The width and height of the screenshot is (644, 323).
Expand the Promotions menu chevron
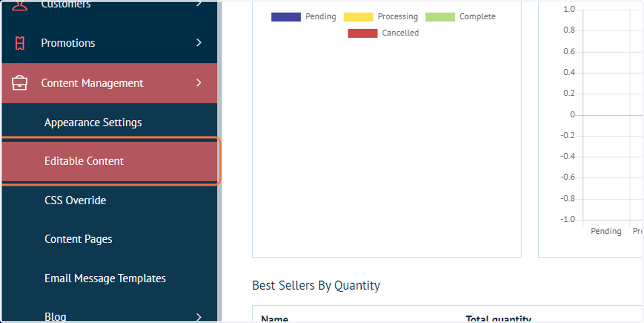pos(199,42)
